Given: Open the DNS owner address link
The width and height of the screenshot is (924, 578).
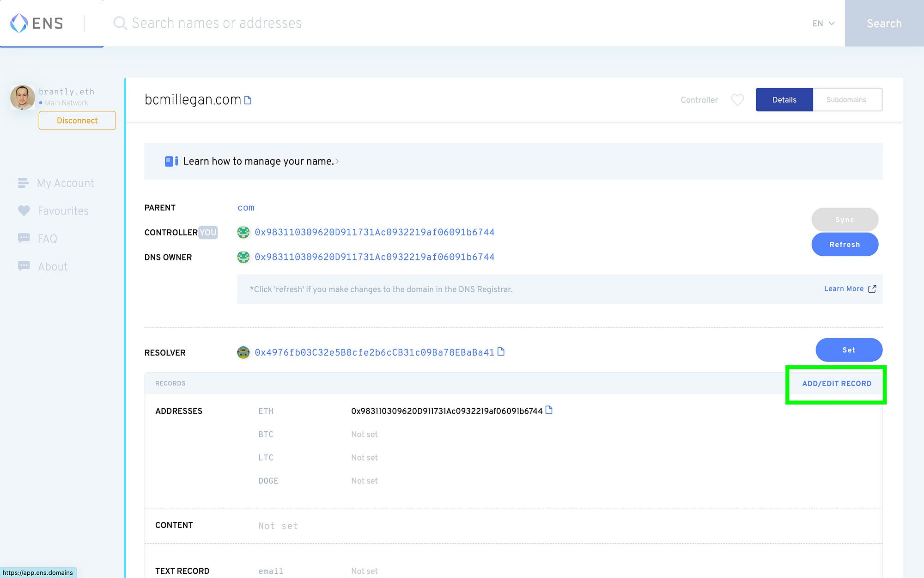Looking at the screenshot, I should (375, 257).
